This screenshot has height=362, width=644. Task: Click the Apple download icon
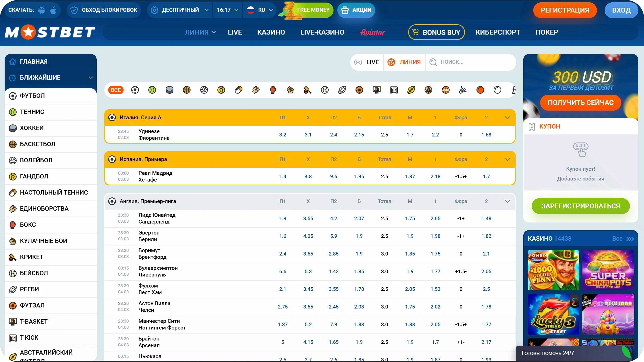coord(53,10)
